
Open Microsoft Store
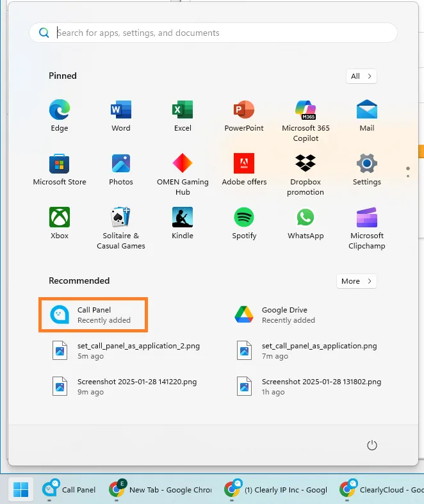click(x=60, y=170)
